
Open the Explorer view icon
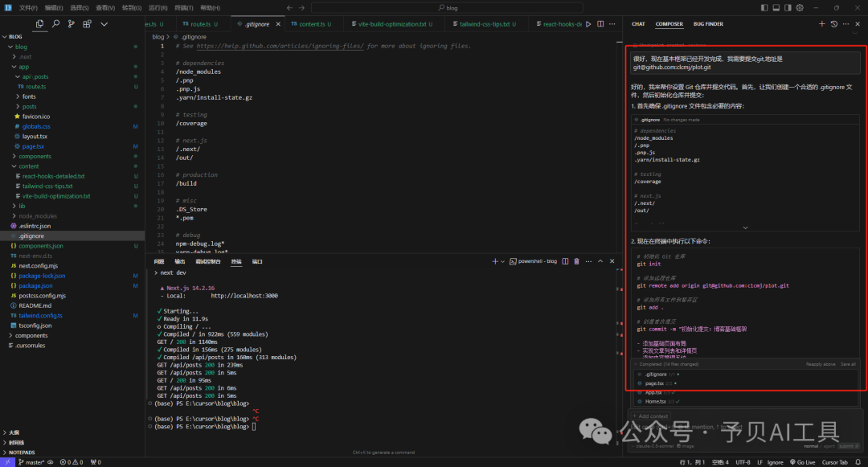[x=39, y=24]
